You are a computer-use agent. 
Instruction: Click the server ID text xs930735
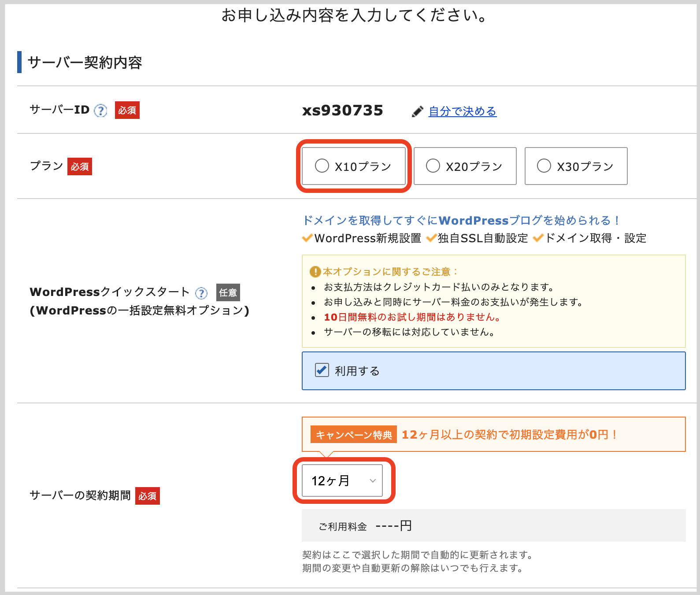343,110
